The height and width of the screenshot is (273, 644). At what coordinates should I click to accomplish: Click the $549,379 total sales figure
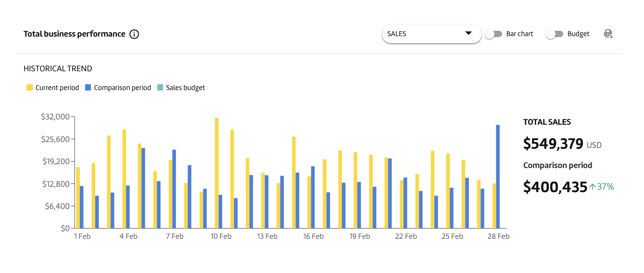(x=553, y=143)
